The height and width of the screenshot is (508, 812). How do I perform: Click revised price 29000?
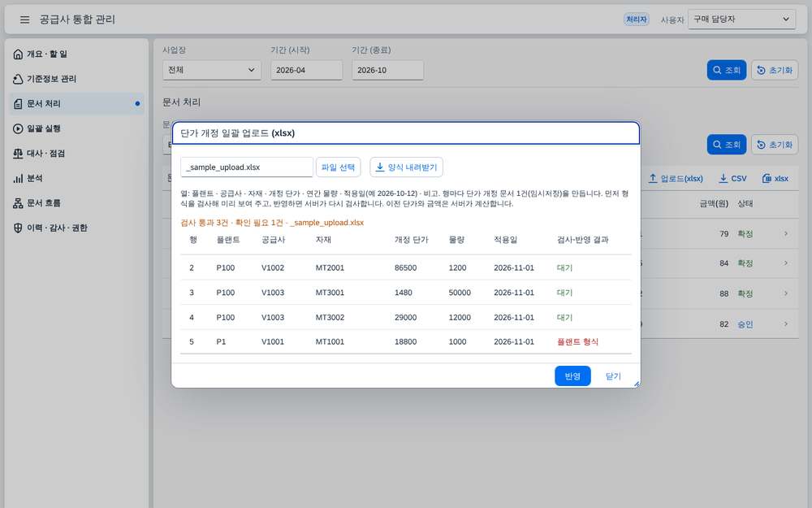click(405, 317)
